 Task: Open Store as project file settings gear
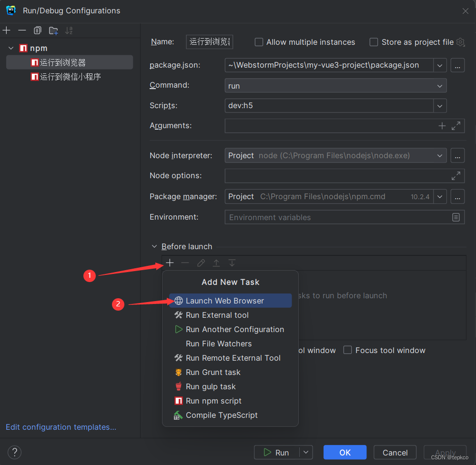pos(461,42)
